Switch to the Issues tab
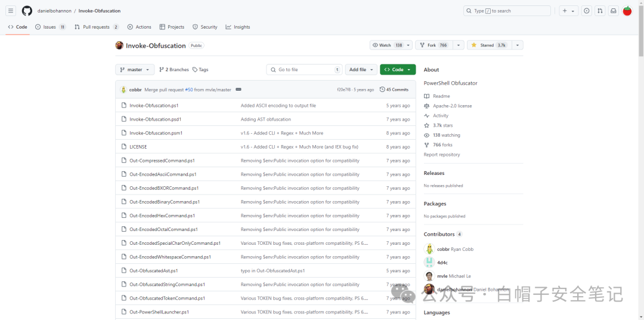This screenshot has width=644, height=320. [51, 27]
